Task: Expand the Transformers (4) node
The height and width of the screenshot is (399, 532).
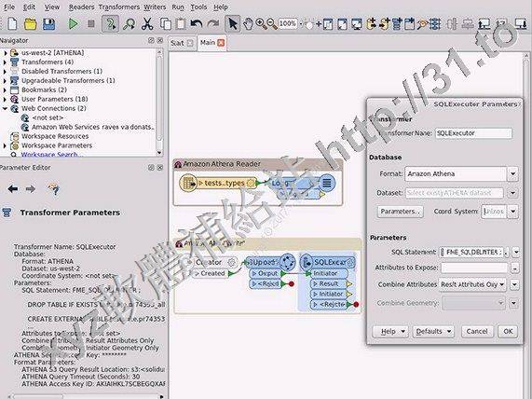Action: pyautogui.click(x=5, y=62)
